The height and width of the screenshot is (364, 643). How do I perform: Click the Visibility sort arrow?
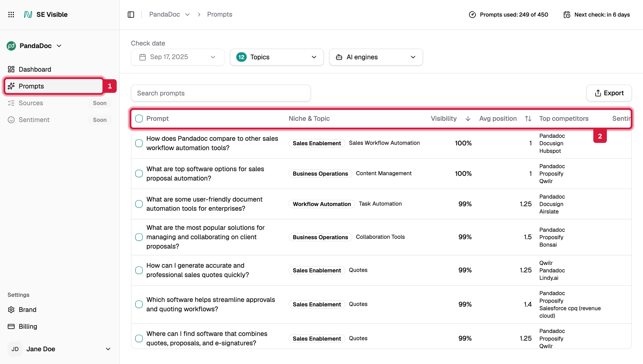point(468,118)
